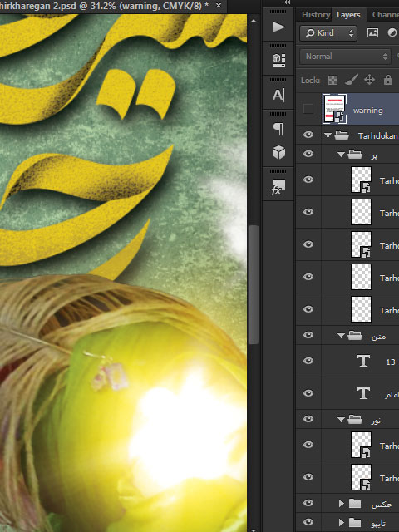This screenshot has width=399, height=532.
Task: Expand the عکس group triangle
Action: pos(341,504)
